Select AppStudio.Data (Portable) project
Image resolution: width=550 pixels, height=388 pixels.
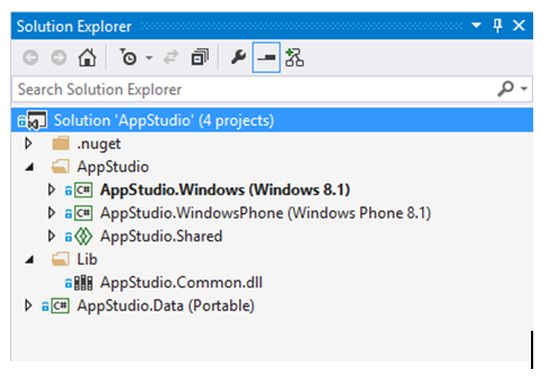click(166, 306)
